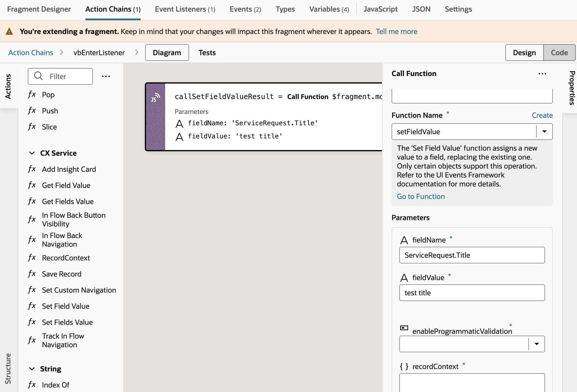Open the Actions palette three-dot menu
The image size is (577, 392).
click(x=106, y=77)
